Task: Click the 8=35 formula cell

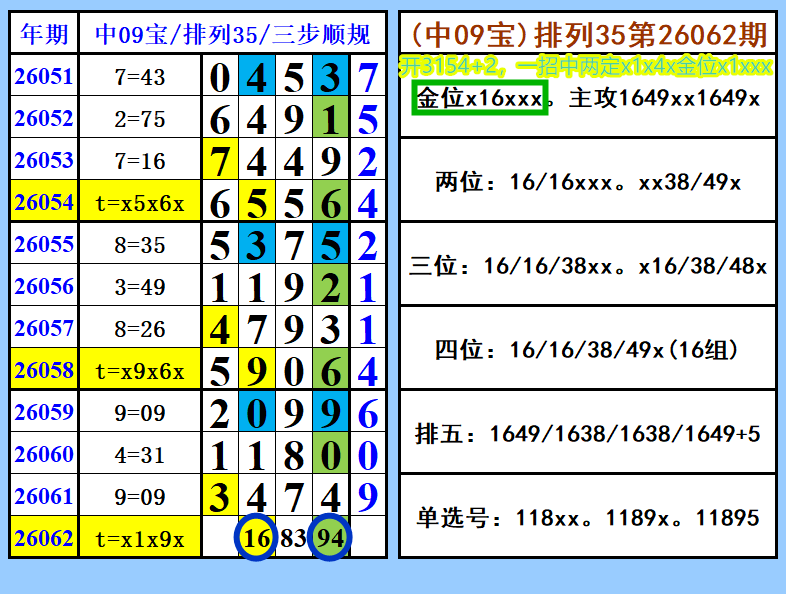Action: [x=140, y=245]
